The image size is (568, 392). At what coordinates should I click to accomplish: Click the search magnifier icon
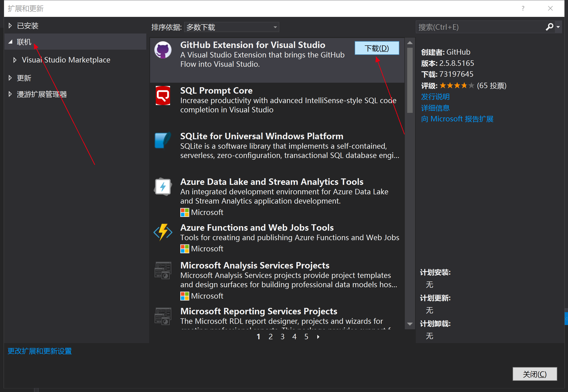pos(549,27)
